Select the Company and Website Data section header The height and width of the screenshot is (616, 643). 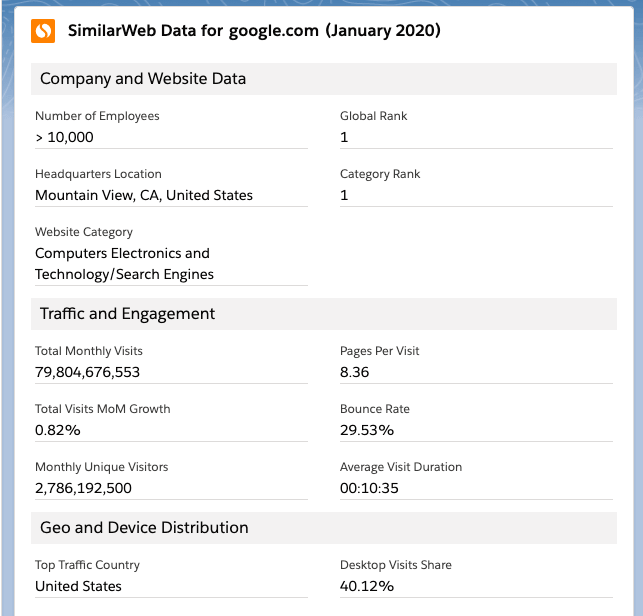click(x=324, y=79)
